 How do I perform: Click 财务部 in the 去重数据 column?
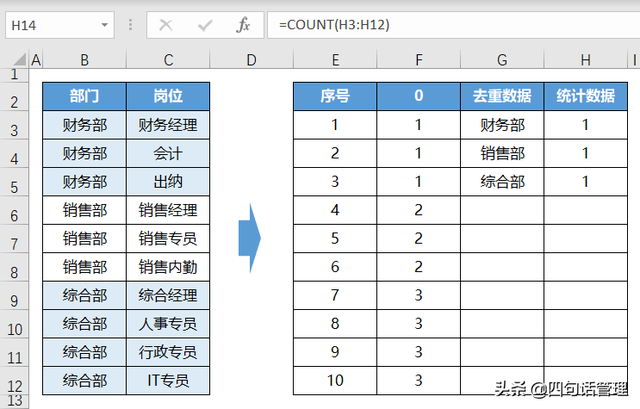tap(502, 125)
